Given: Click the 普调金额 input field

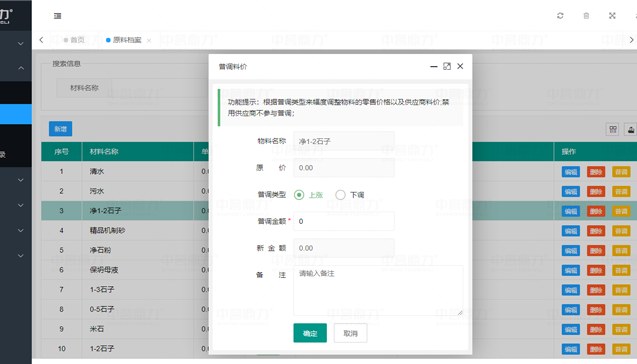Looking at the screenshot, I should click(x=344, y=221).
